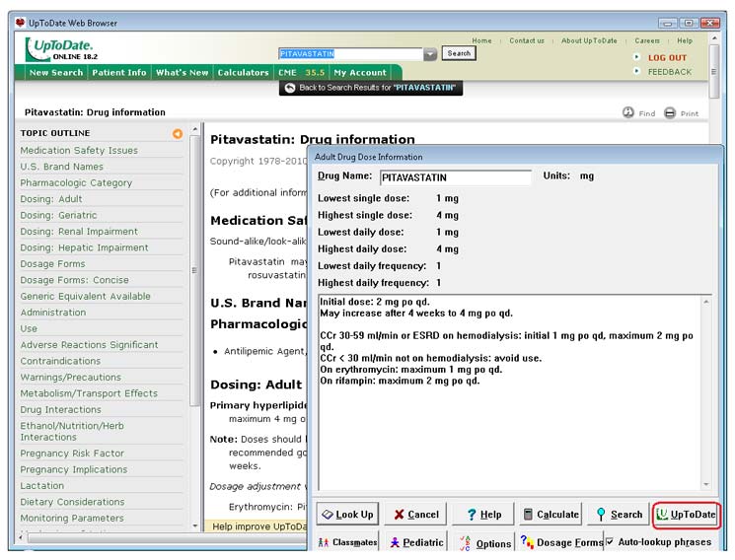Open Medication Safety Issues in the outline
Viewport: 735px width, 560px height.
tap(79, 151)
